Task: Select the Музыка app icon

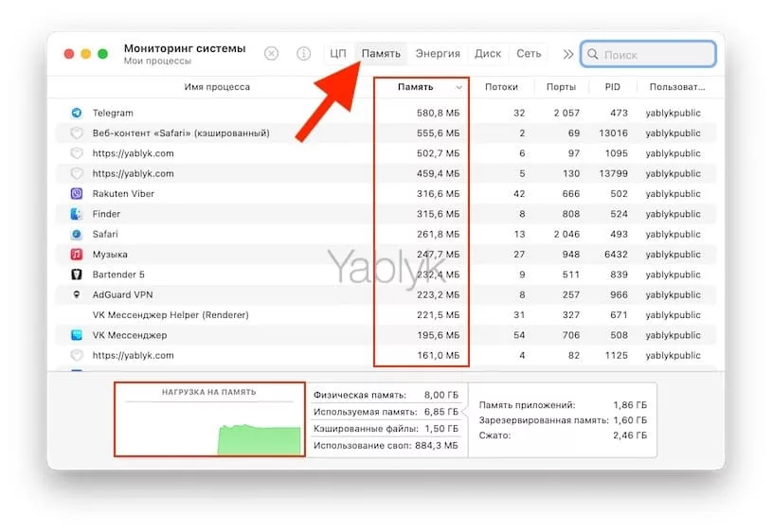Action: pos(77,255)
